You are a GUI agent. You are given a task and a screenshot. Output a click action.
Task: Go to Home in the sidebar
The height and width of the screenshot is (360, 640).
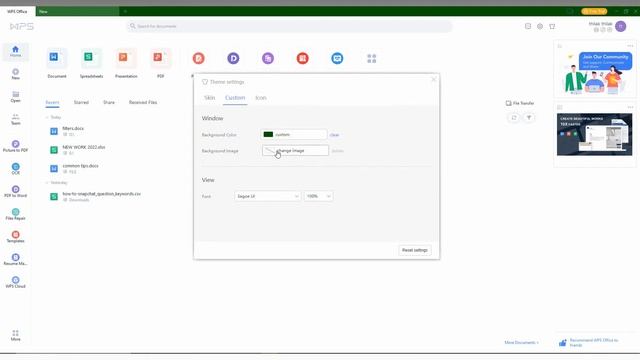tap(16, 51)
